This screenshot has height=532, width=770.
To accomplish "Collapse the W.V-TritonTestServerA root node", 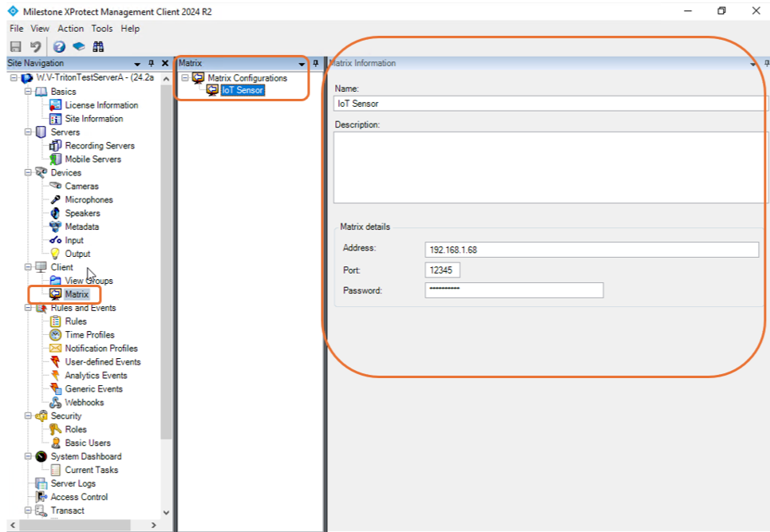I will (x=14, y=78).
